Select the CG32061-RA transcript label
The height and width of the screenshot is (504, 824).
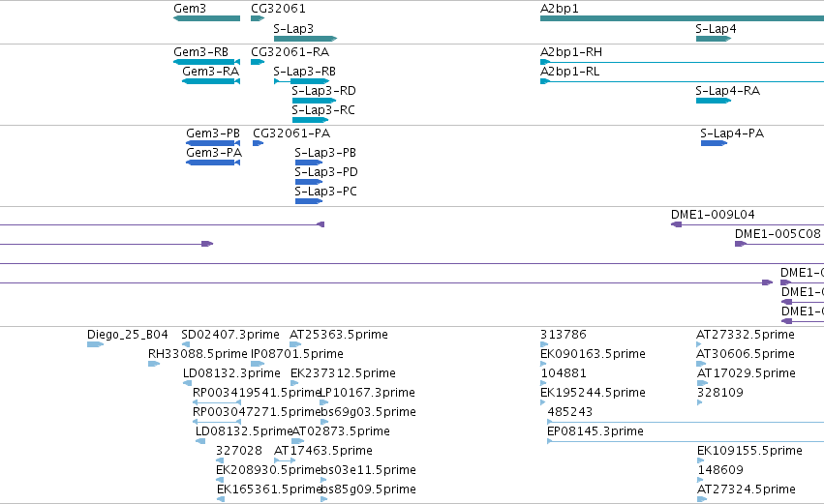(x=290, y=52)
